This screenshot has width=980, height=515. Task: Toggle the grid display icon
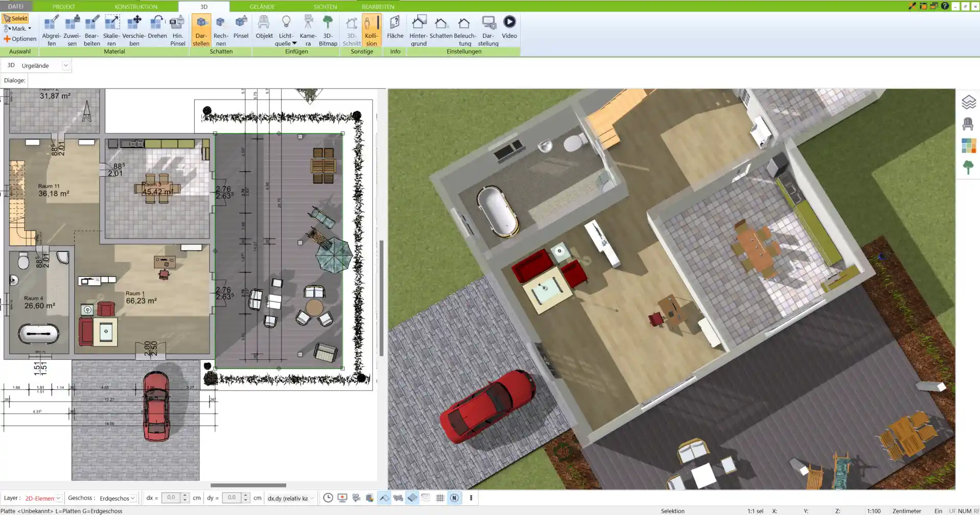[440, 498]
